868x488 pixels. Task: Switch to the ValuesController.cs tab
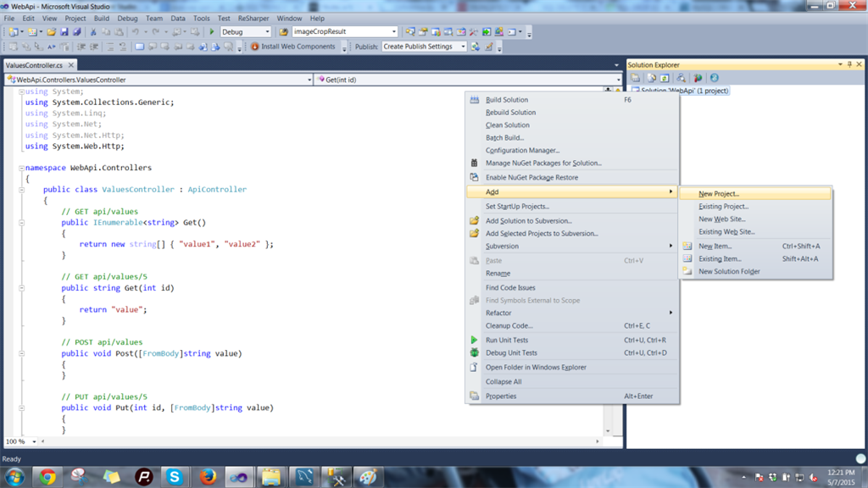pyautogui.click(x=34, y=65)
